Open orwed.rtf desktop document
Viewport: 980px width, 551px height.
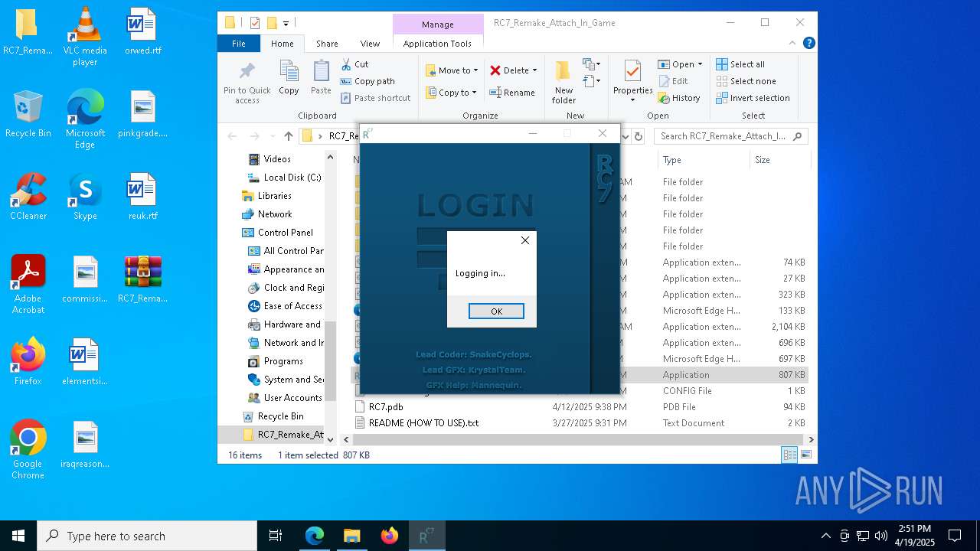pos(142,31)
